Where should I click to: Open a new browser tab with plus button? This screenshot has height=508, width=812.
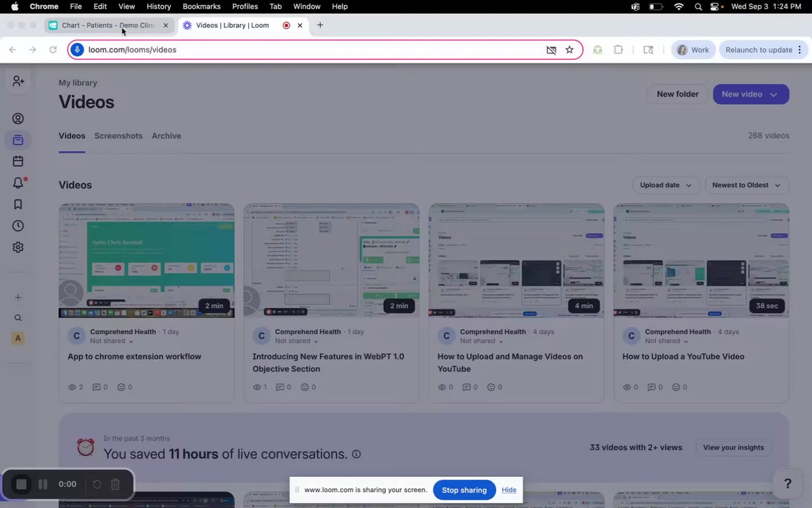[x=320, y=25]
